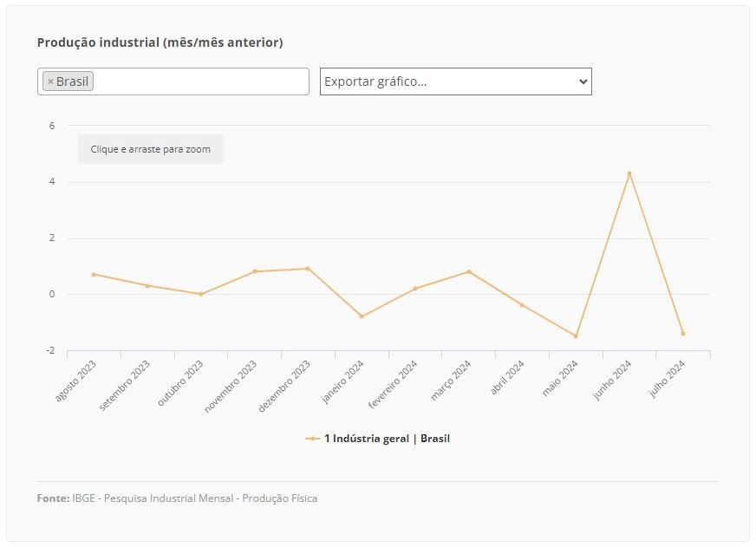Image resolution: width=756 pixels, height=547 pixels.
Task: Click the outubro 2023 data point at zero
Action: pyautogui.click(x=201, y=294)
